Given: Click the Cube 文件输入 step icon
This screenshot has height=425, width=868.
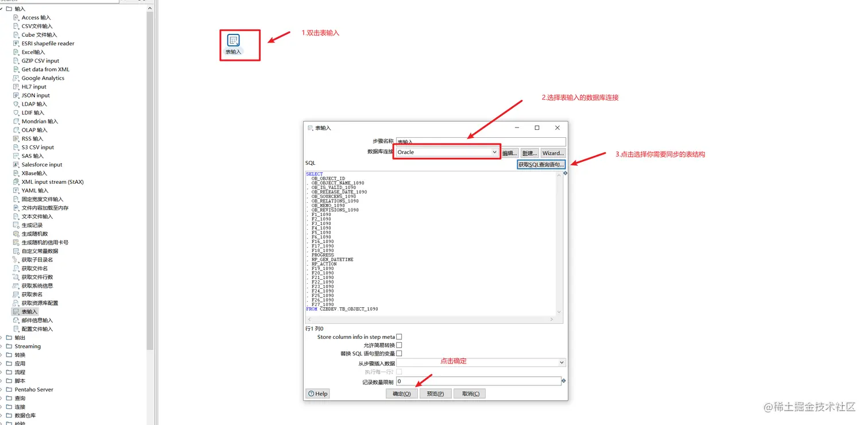Looking at the screenshot, I should tap(16, 35).
